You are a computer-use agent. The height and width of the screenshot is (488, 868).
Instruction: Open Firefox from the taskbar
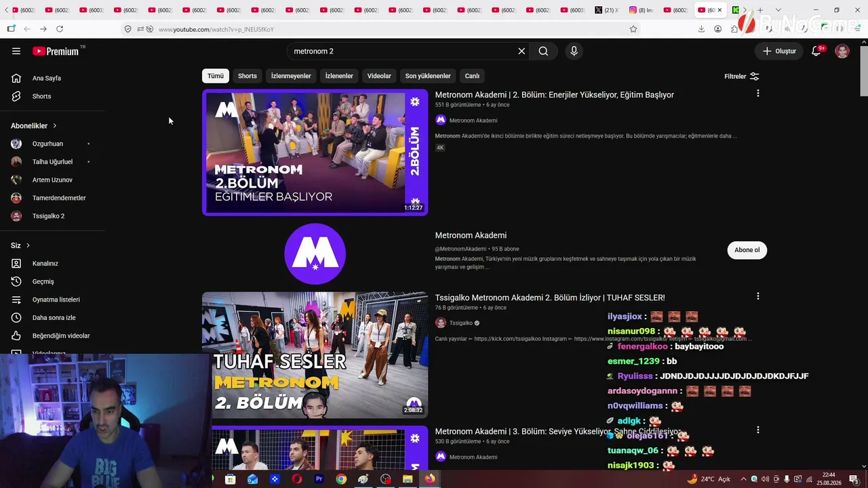click(430, 479)
